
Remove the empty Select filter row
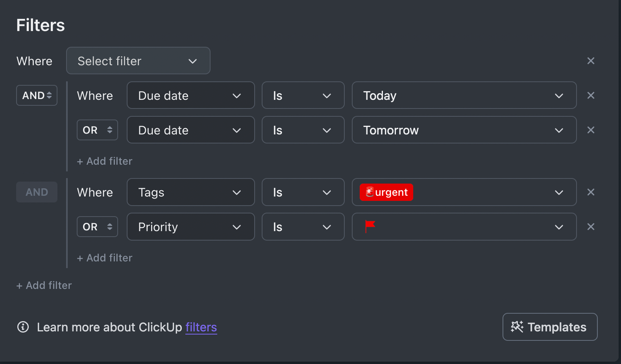591,61
